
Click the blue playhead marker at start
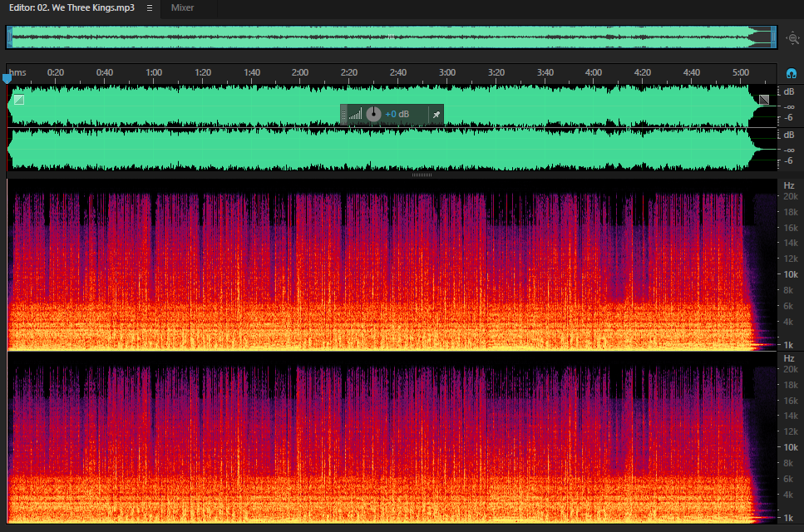pyautogui.click(x=7, y=78)
